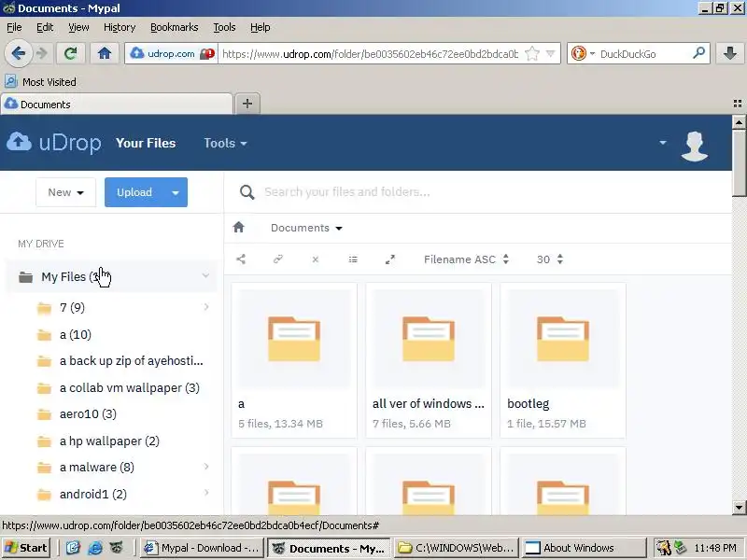
Task: Click the share icon in the file toolbar
Action: click(x=241, y=259)
